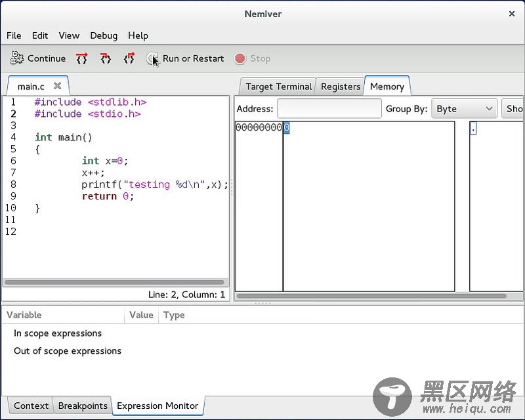The height and width of the screenshot is (420, 525).
Task: Click the Step Into icon
Action: 106,58
